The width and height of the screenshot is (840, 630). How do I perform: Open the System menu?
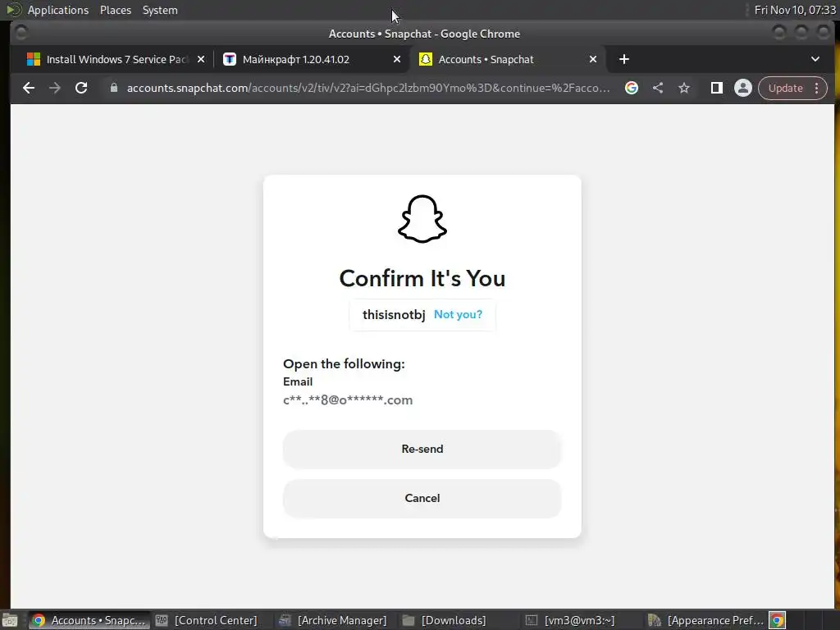pos(160,10)
